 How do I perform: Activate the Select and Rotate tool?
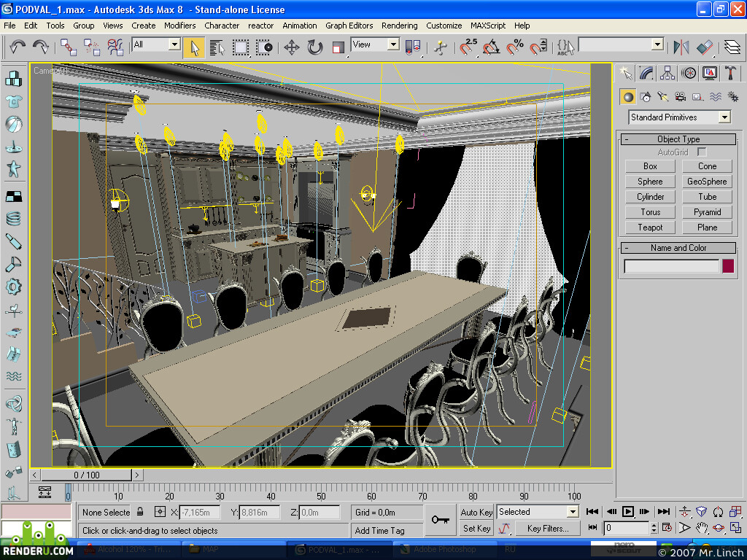315,47
